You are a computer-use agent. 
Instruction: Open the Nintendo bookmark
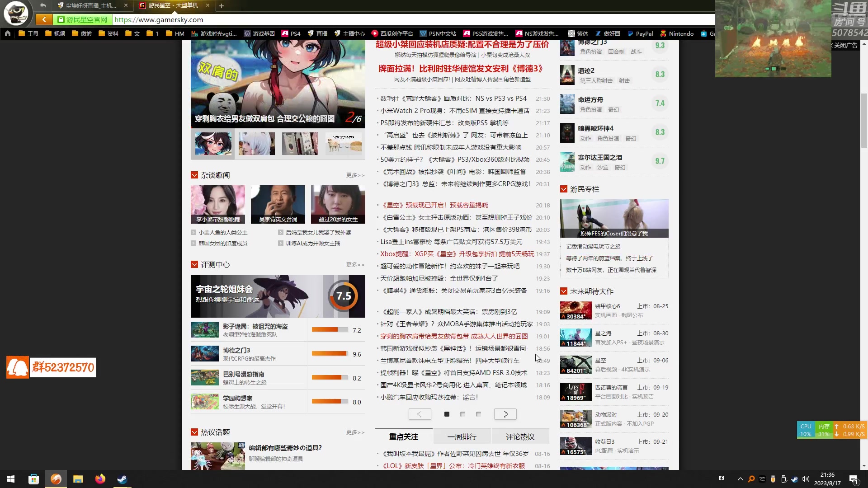(677, 33)
